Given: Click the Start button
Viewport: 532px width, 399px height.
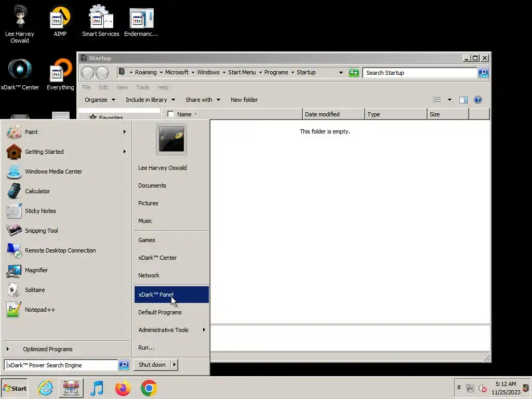Looking at the screenshot, I should tap(14, 389).
